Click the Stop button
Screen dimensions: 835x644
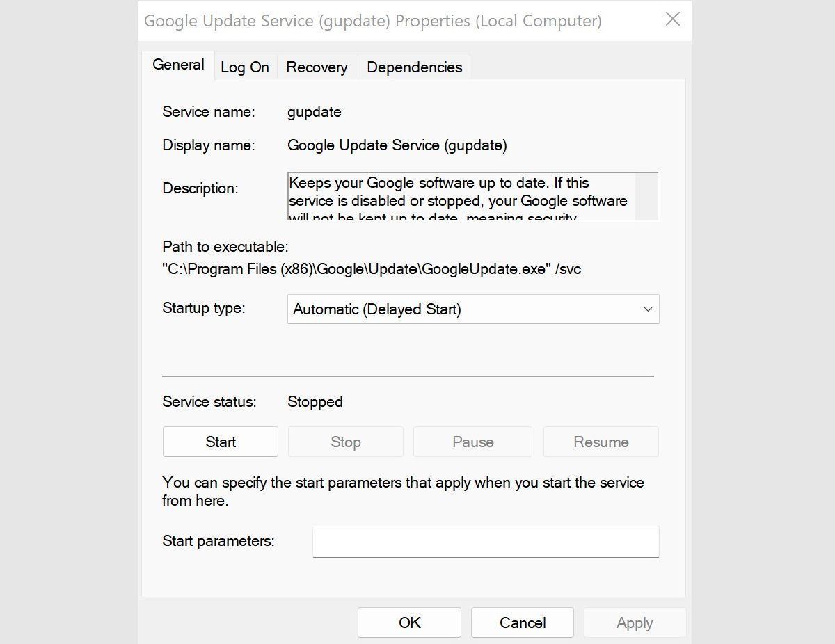tap(345, 441)
